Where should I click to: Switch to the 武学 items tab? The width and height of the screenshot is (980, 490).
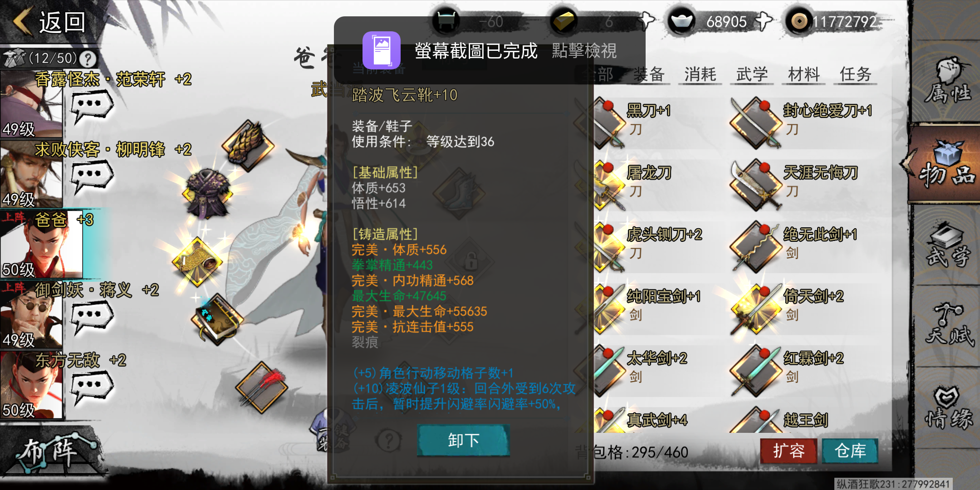[x=752, y=74]
